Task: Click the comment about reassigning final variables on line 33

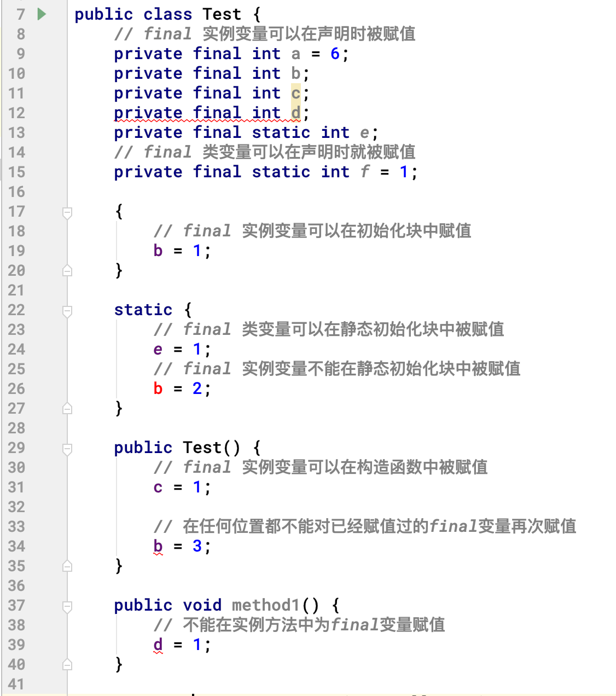Action: point(365,526)
